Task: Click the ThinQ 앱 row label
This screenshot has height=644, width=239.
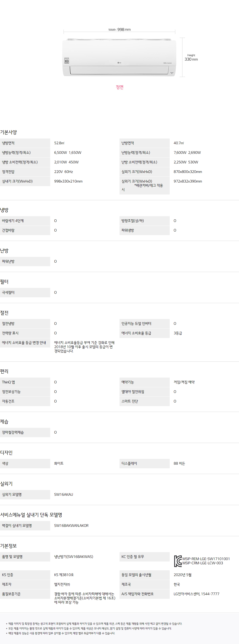Action: point(9,382)
